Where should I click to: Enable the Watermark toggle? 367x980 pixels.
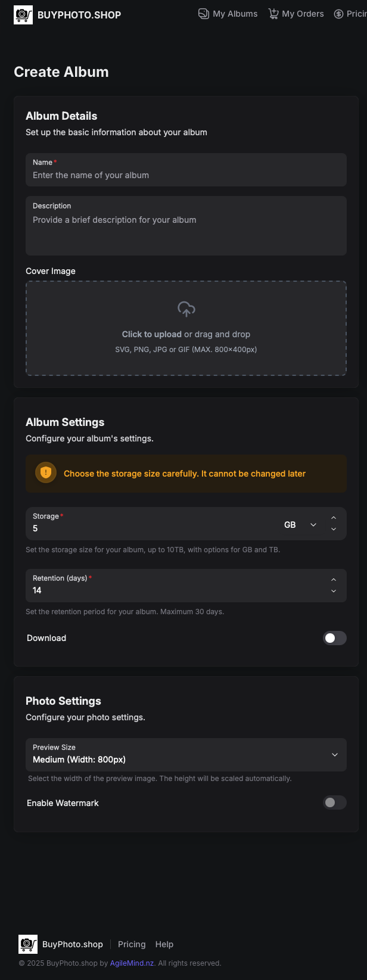[335, 802]
